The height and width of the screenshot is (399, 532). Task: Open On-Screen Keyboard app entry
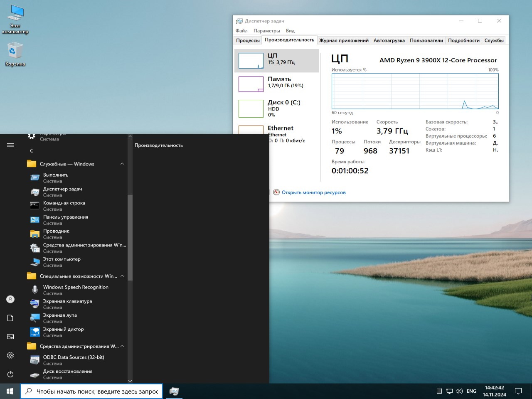click(67, 304)
